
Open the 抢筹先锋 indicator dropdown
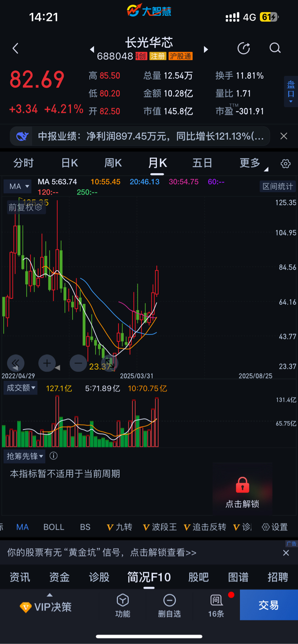[x=24, y=456]
